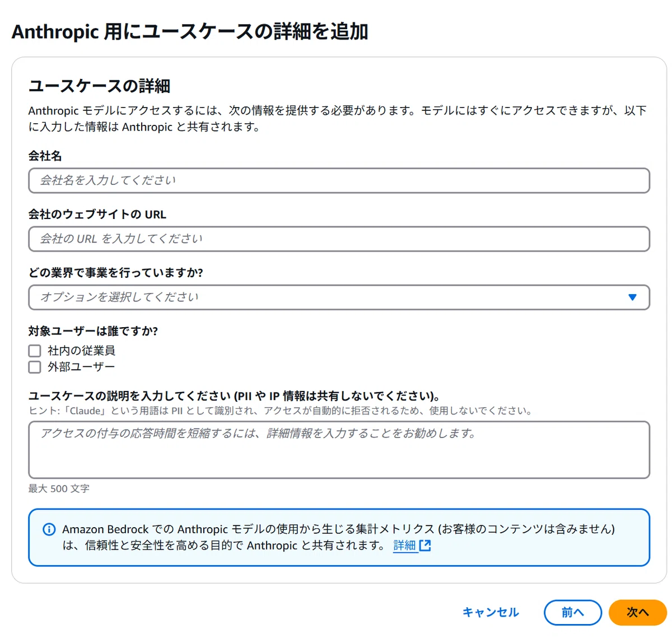672x638 pixels.
Task: Focus the 会社のウェブサイトの URL field
Action: [x=339, y=239]
